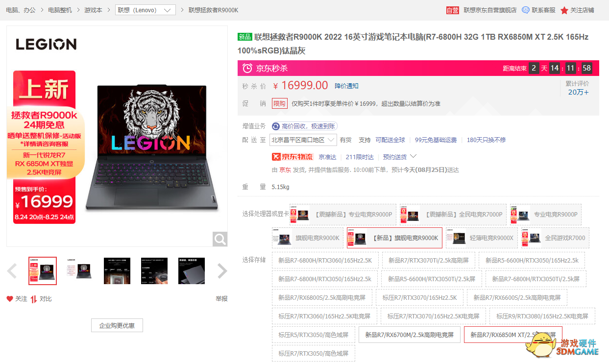Click the 企业购享优惠 button

click(117, 325)
